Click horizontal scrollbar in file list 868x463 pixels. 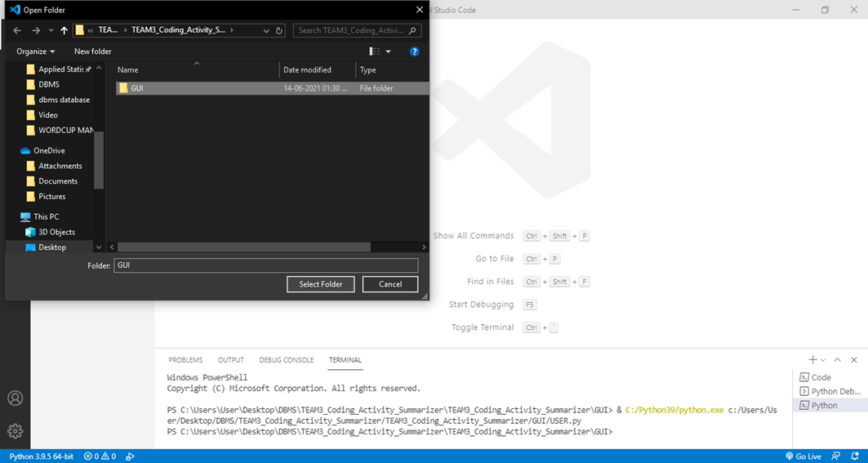click(x=243, y=247)
